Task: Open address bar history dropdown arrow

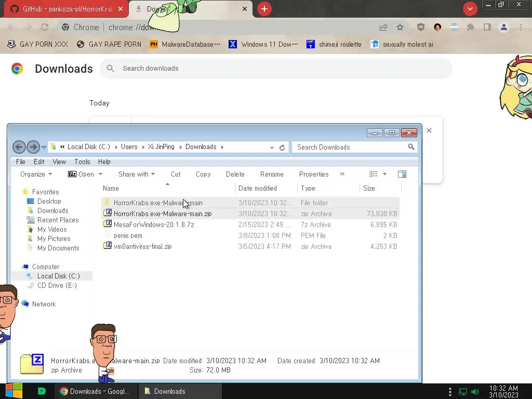Action: pyautogui.click(x=272, y=148)
